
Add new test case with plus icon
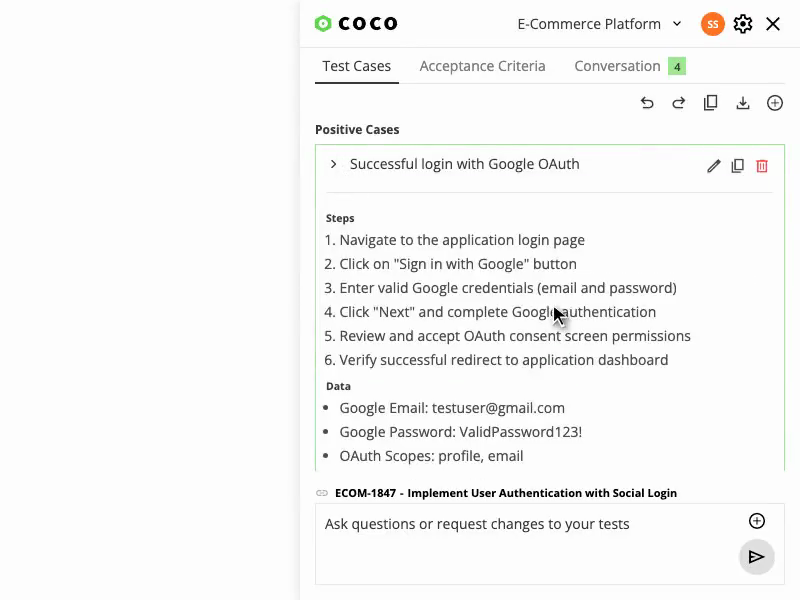pyautogui.click(x=775, y=103)
